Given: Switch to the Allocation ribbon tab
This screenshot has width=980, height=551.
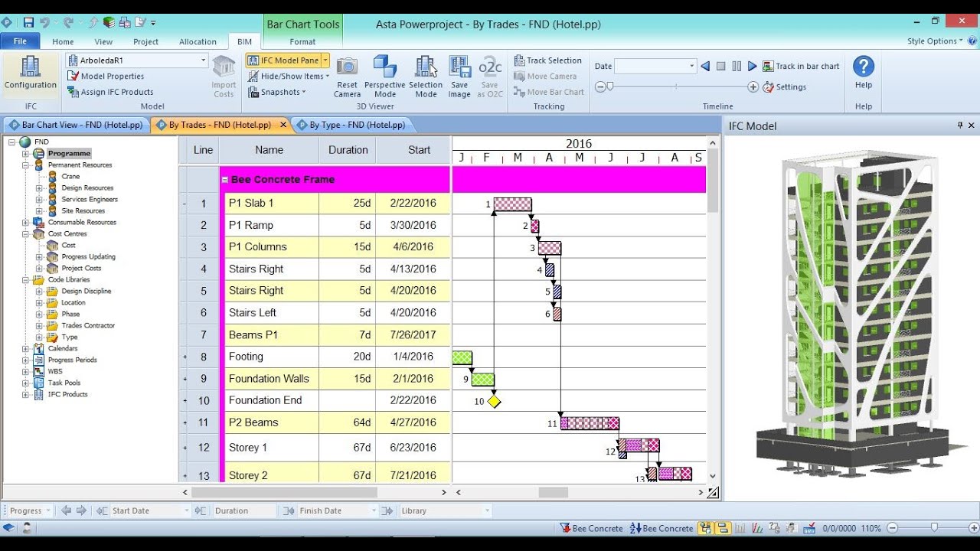Looking at the screenshot, I should 198,41.
